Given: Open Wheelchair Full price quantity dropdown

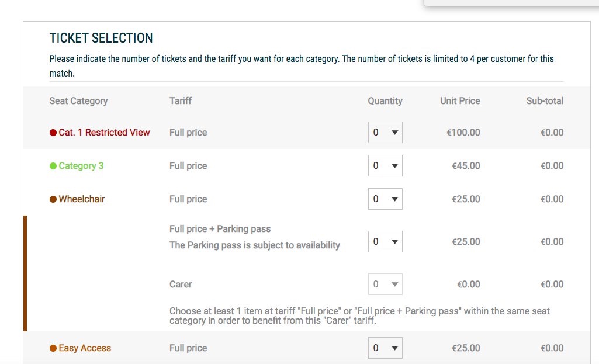Looking at the screenshot, I should tap(385, 199).
